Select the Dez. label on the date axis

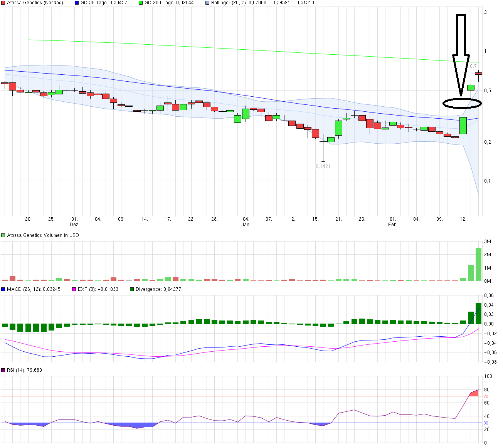(74, 225)
